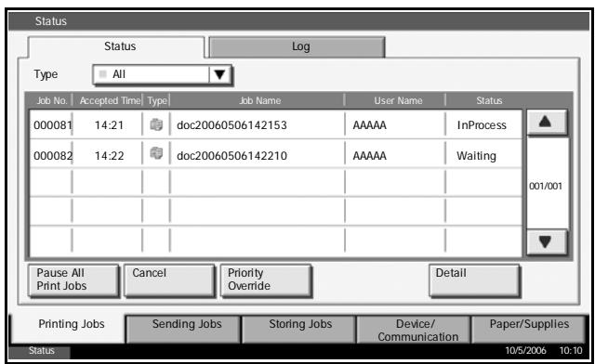
Task: Click the Status column header
Action: [x=489, y=100]
